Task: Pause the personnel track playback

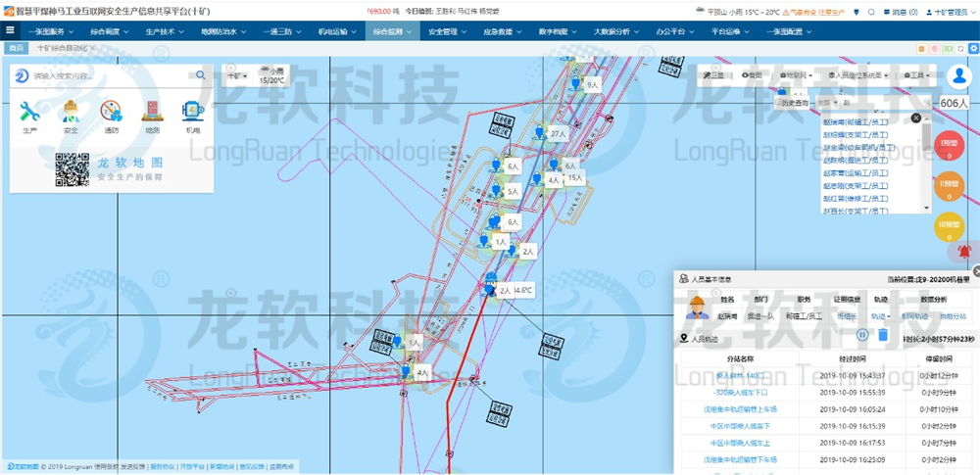Action: (x=862, y=335)
